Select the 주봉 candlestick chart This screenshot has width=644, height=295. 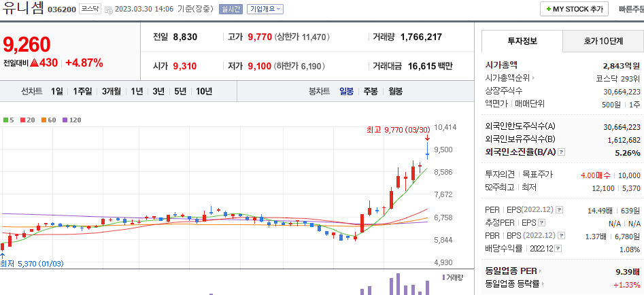(371, 92)
